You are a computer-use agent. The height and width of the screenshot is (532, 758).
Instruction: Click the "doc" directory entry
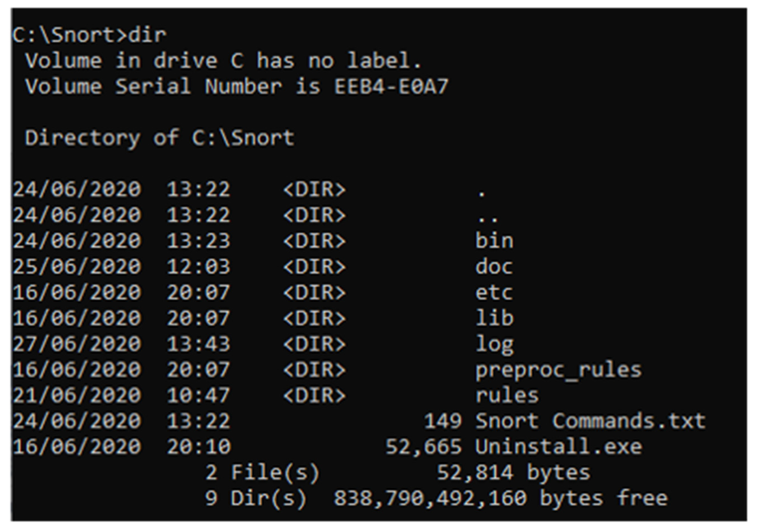point(494,266)
